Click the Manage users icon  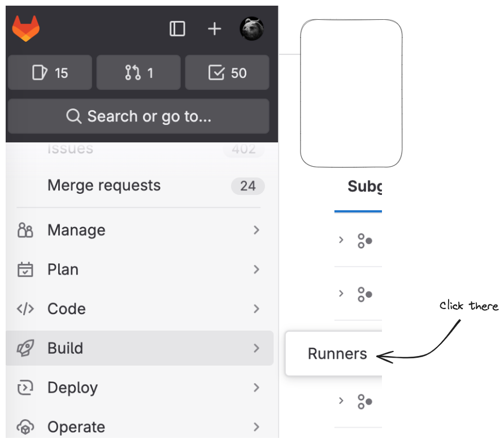25,230
